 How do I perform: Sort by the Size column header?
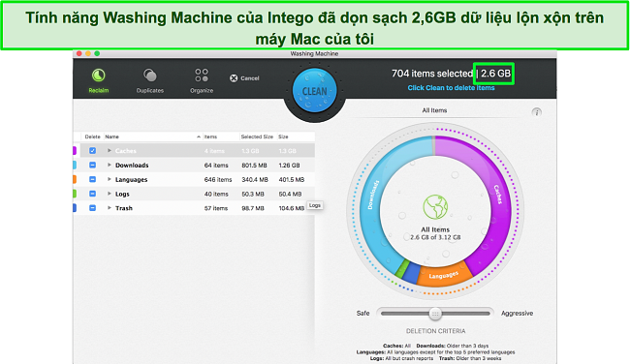(x=283, y=136)
